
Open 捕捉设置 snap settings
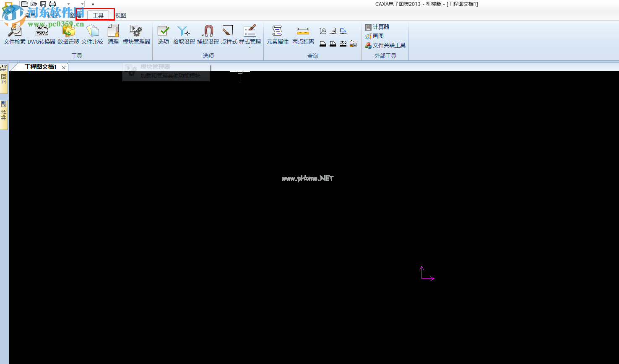(x=208, y=34)
